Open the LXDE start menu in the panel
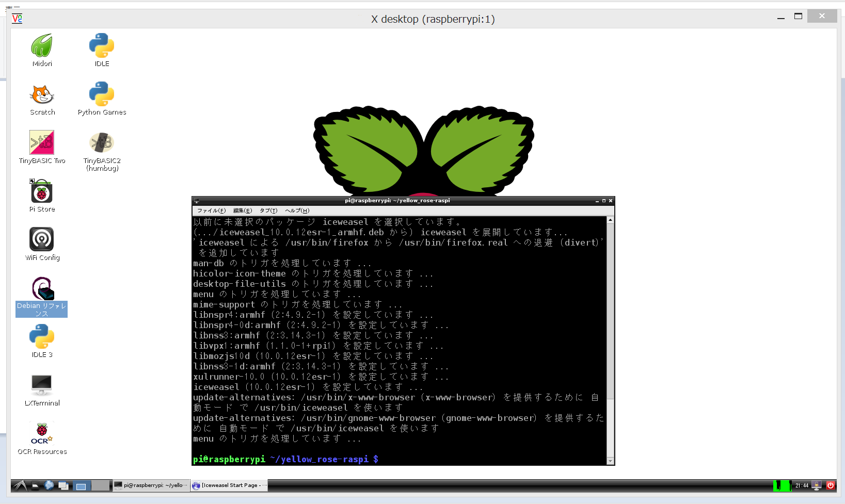Image resolution: width=845 pixels, height=504 pixels. click(20, 485)
